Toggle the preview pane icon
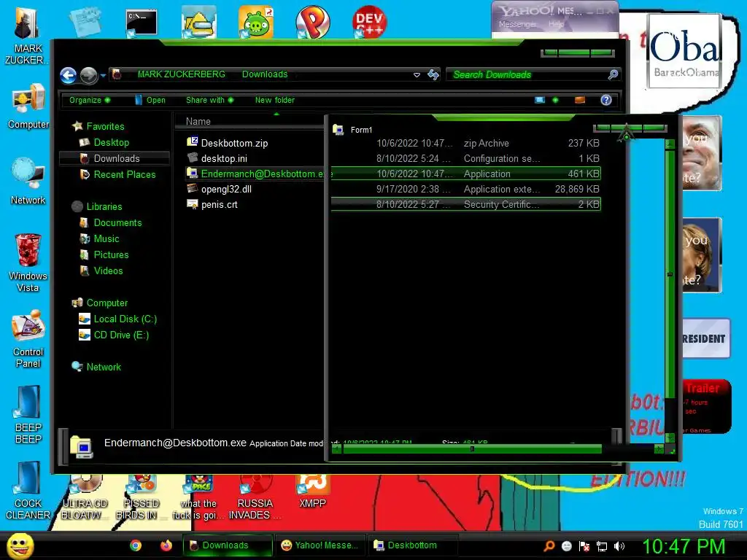The image size is (747, 560). coord(580,100)
